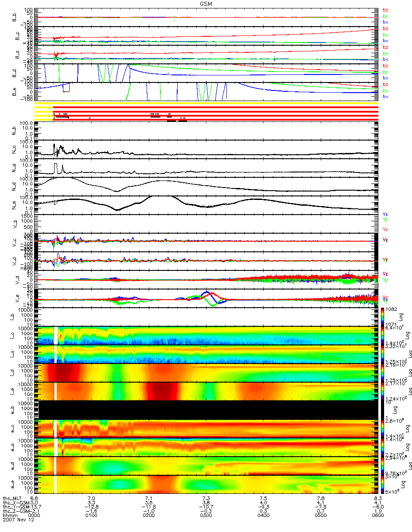Image resolution: width=412 pixels, height=532 pixels.
Task: Click the red bz legend beside B_b
Action: (385, 10)
